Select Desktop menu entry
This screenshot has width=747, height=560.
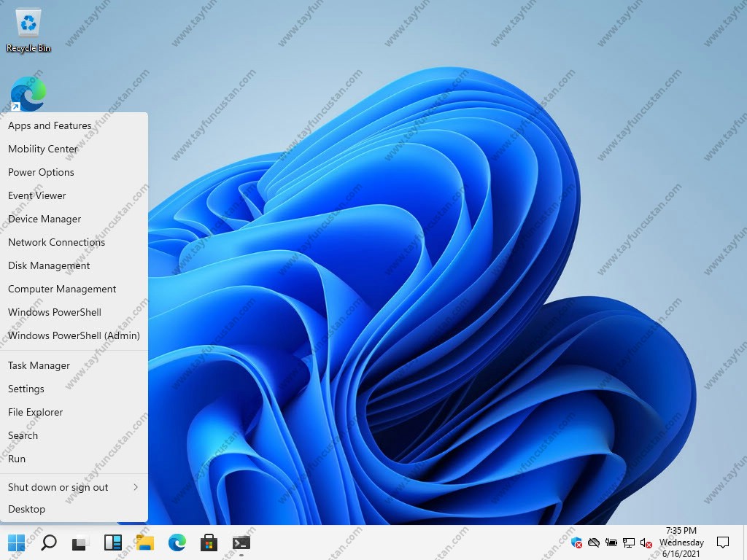74,509
